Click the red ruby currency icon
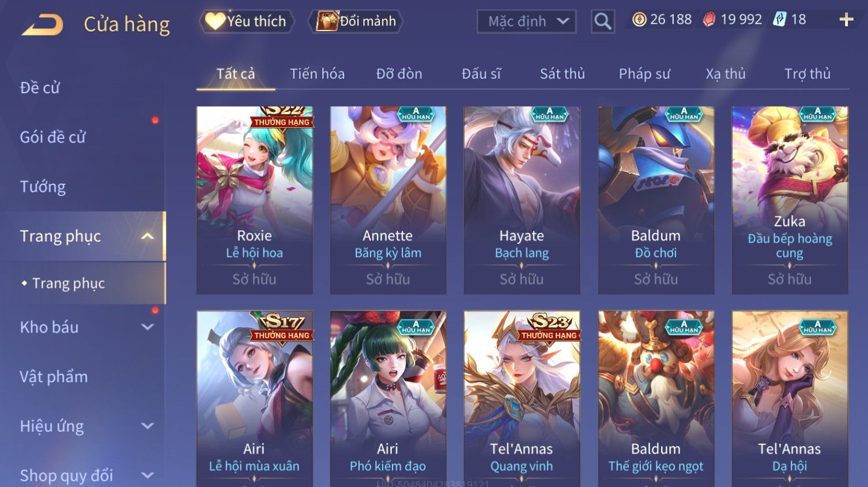Screen dimensions: 868x487 (x=709, y=20)
